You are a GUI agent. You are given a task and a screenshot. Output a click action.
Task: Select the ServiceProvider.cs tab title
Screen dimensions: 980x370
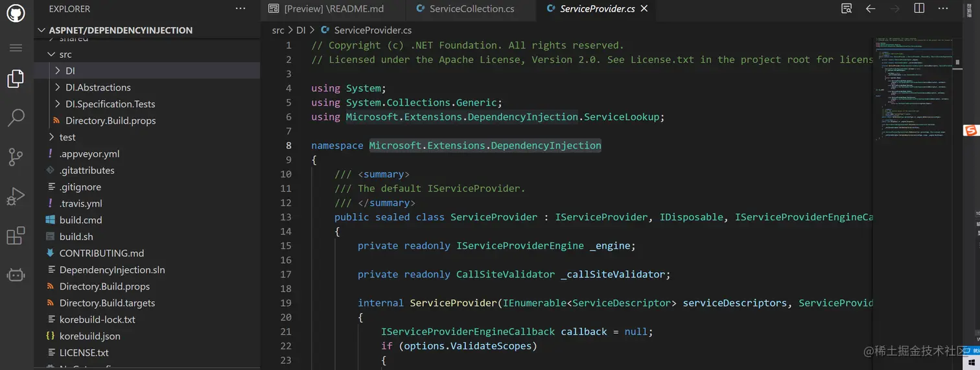(597, 9)
